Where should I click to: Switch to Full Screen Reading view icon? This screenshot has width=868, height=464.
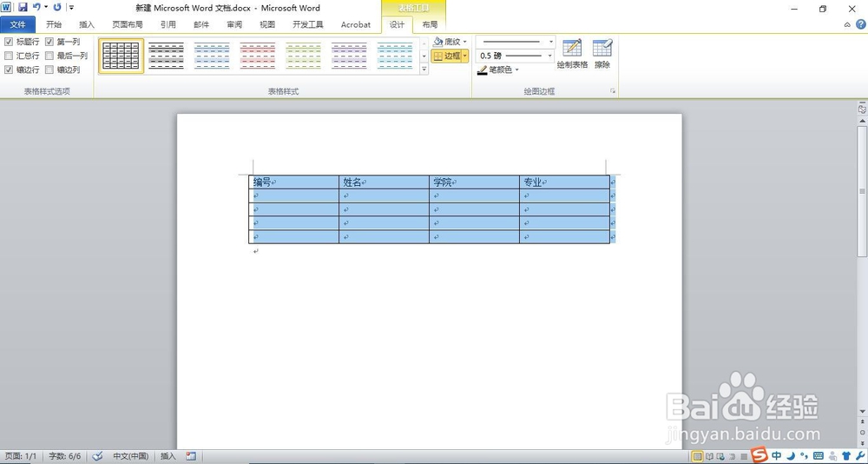click(x=709, y=456)
